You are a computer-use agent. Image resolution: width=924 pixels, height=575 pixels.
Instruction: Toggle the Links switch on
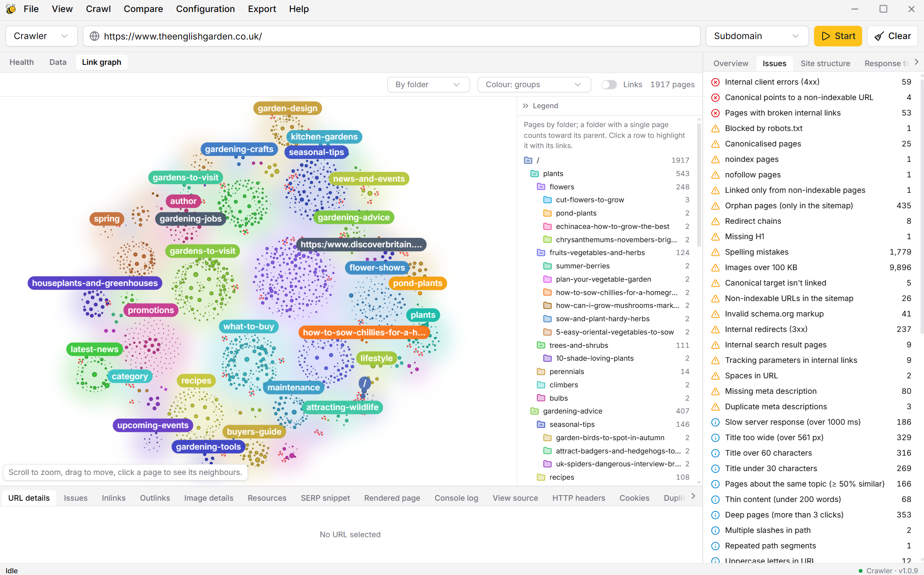[x=609, y=85]
